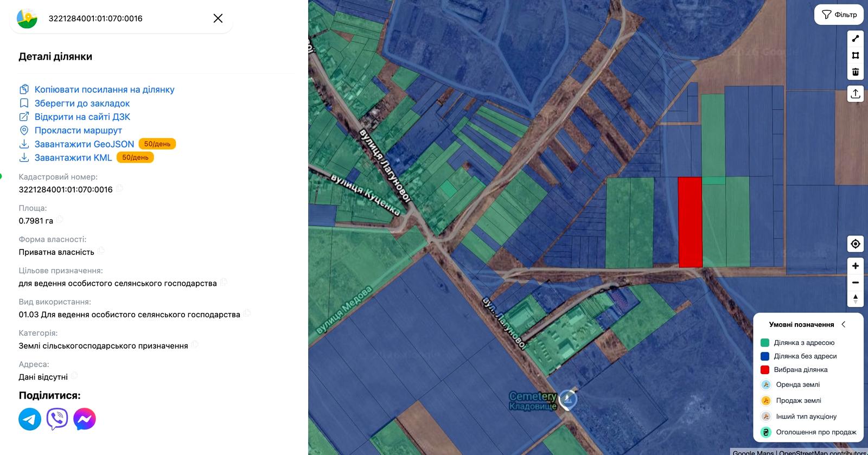Share the parcel via Viber
Image resolution: width=868 pixels, height=455 pixels.
click(x=58, y=419)
